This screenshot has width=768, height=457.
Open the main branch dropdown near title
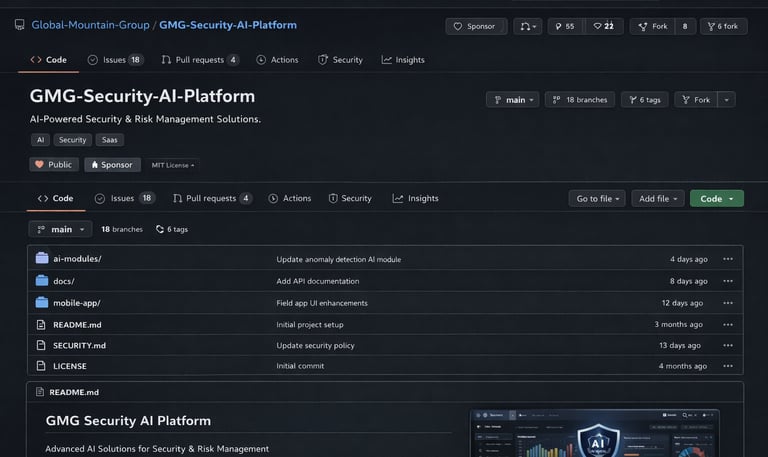pyautogui.click(x=513, y=100)
